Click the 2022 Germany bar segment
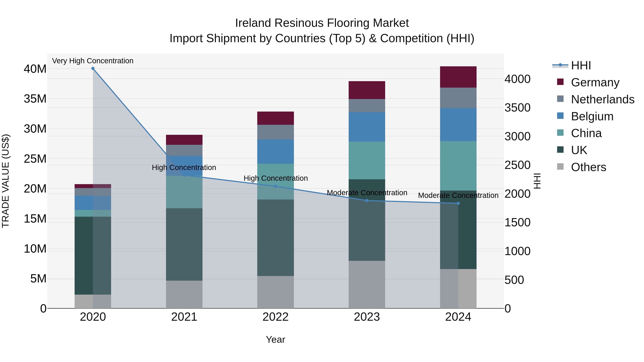Image resolution: width=644 pixels, height=362 pixels. (275, 118)
